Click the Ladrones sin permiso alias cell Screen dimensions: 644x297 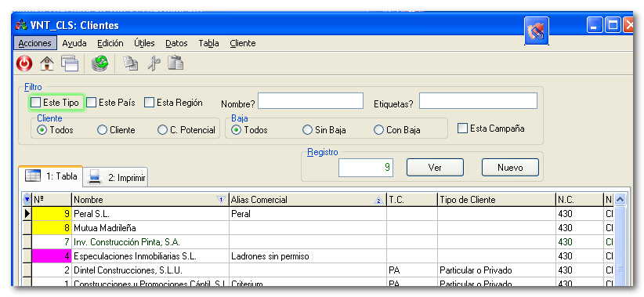pos(308,256)
